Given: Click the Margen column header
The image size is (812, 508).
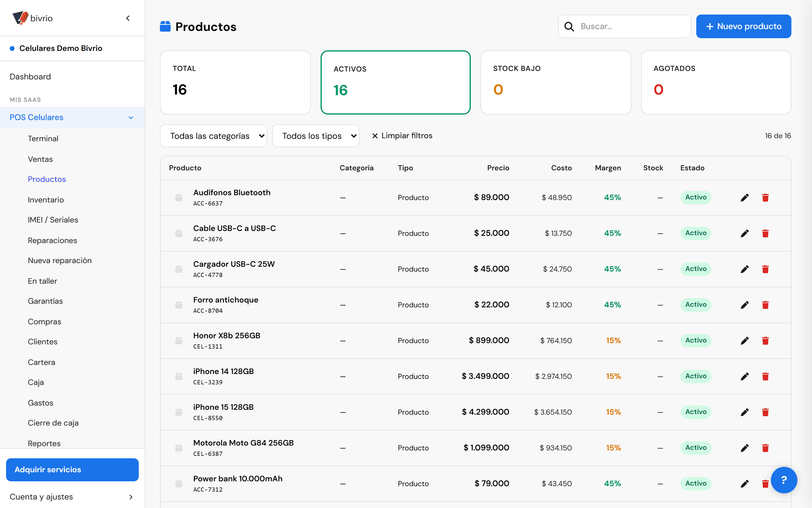Looking at the screenshot, I should 608,168.
